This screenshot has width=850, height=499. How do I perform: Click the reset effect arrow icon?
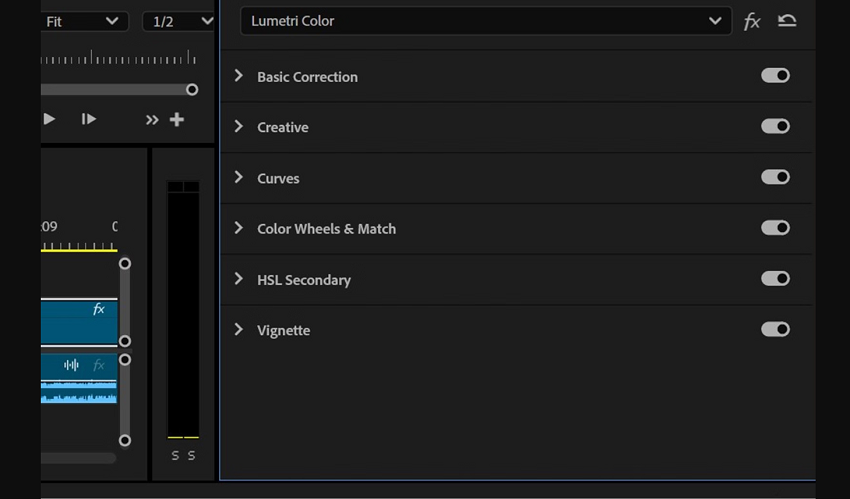(x=787, y=21)
